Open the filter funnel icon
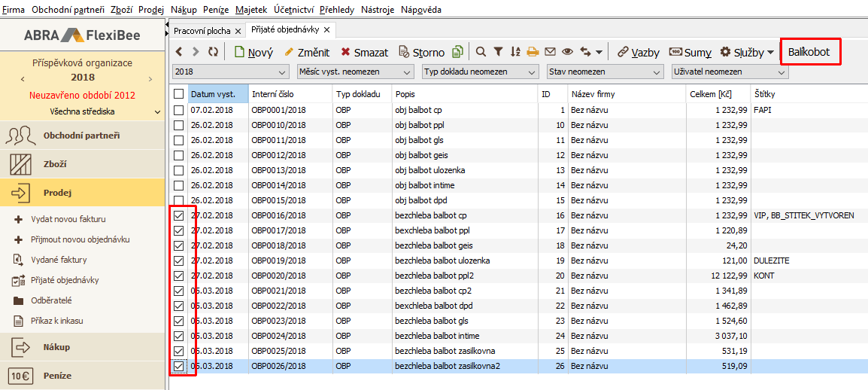This screenshot has height=390, width=868. tap(498, 52)
